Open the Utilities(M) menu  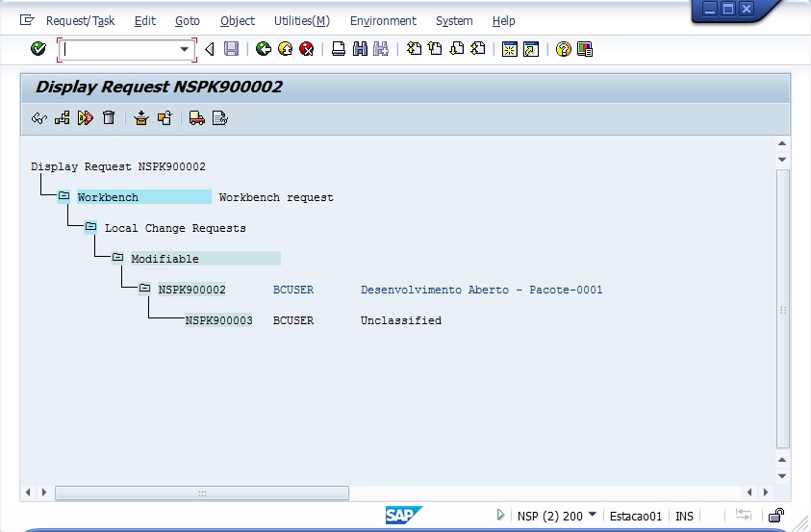pyautogui.click(x=301, y=20)
